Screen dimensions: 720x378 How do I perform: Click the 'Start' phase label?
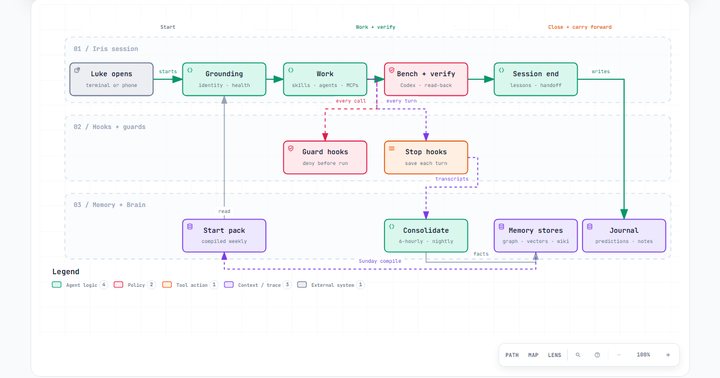168,27
